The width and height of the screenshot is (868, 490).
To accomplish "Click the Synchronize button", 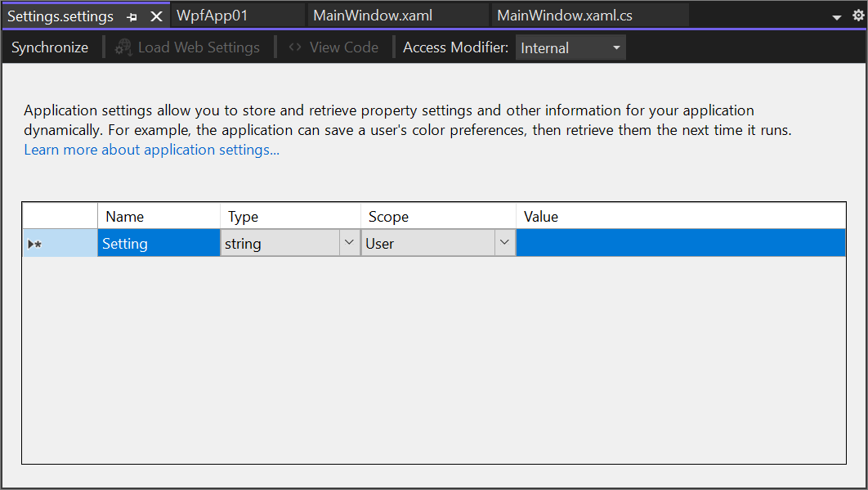I will 49,47.
